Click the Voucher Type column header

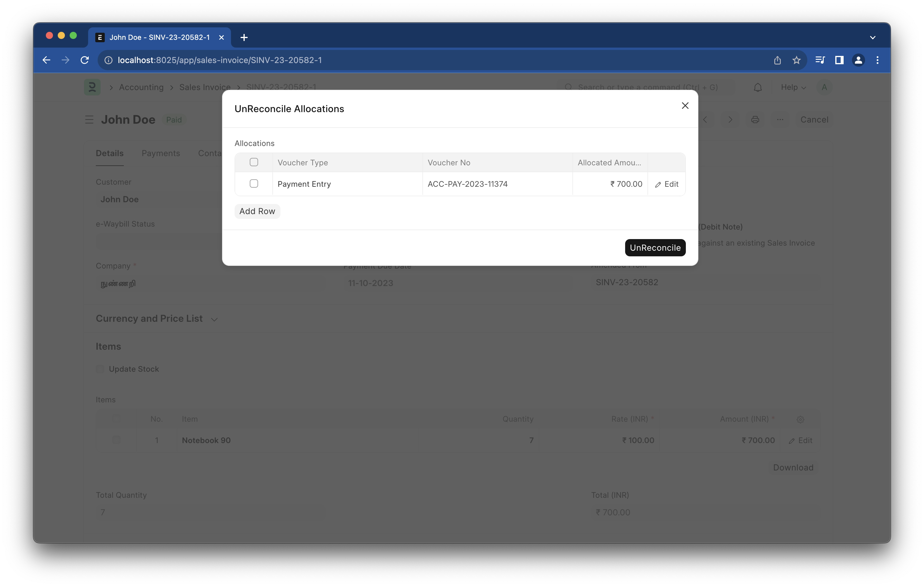(x=302, y=163)
